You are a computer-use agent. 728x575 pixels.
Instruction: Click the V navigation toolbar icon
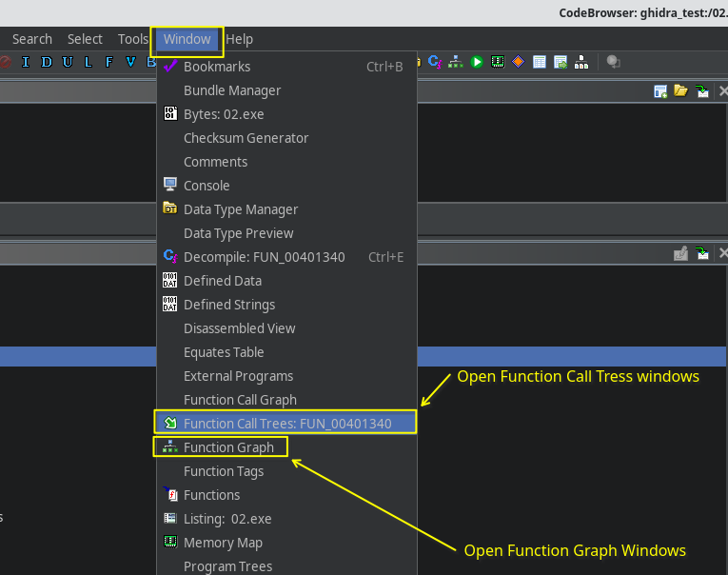(x=130, y=62)
